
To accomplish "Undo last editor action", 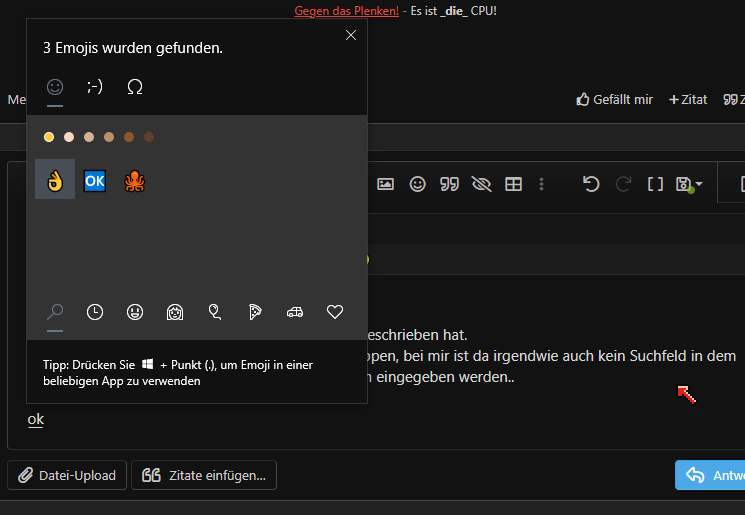I will pyautogui.click(x=591, y=184).
